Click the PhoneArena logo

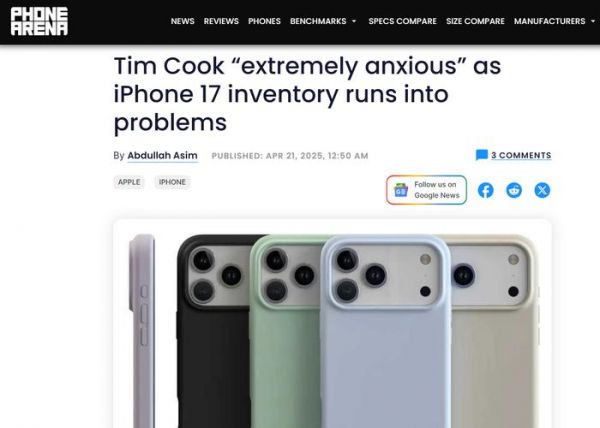[x=39, y=21]
